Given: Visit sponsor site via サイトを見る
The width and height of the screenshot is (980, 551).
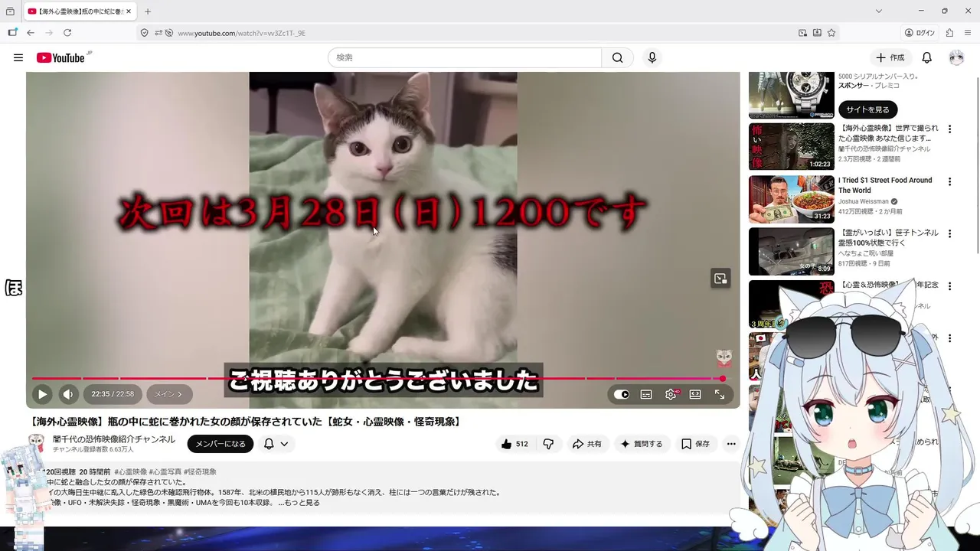Looking at the screenshot, I should click(867, 109).
